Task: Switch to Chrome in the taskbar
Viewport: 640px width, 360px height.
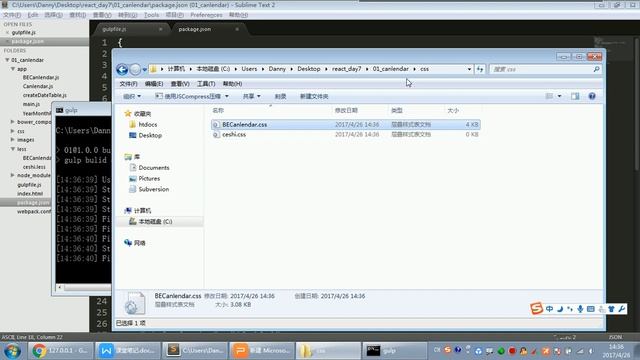Action: pyautogui.click(x=60, y=351)
